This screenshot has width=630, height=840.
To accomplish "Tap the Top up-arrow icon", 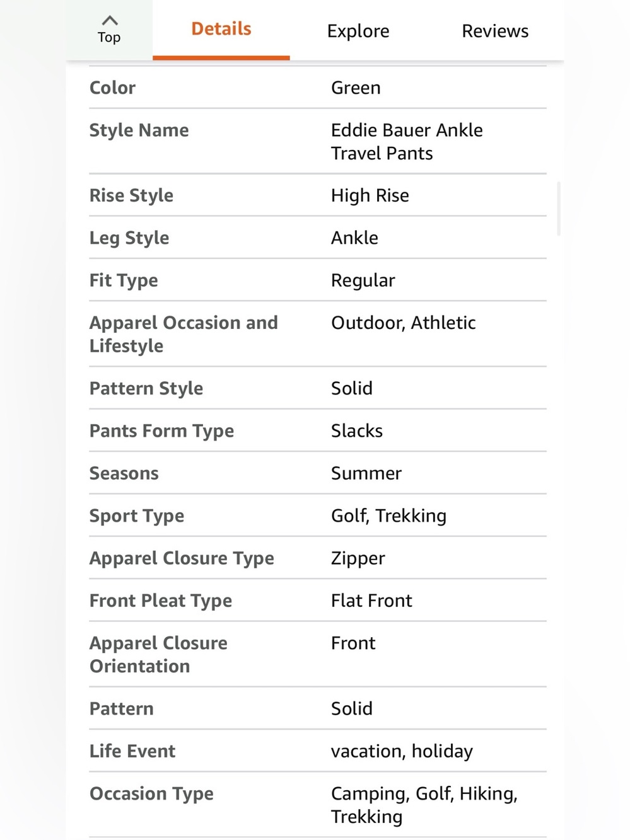I will 109,21.
